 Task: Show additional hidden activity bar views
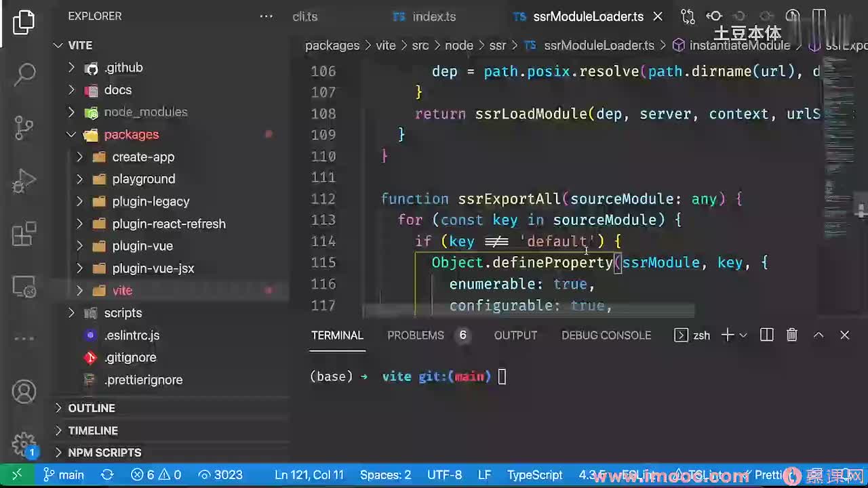[24, 338]
